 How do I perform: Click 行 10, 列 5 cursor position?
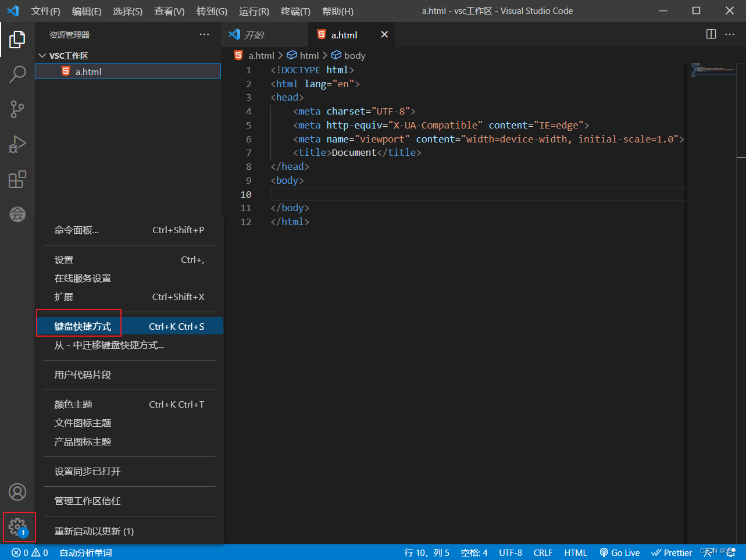(x=427, y=552)
